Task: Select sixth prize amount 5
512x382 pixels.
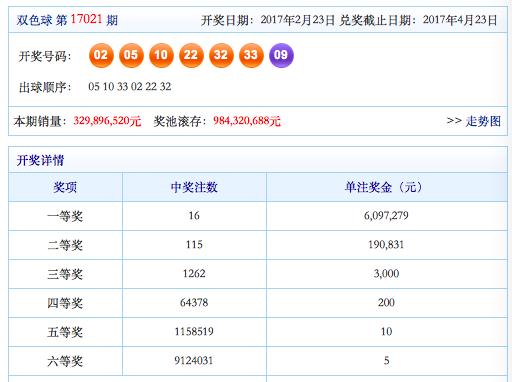Action: pos(386,361)
